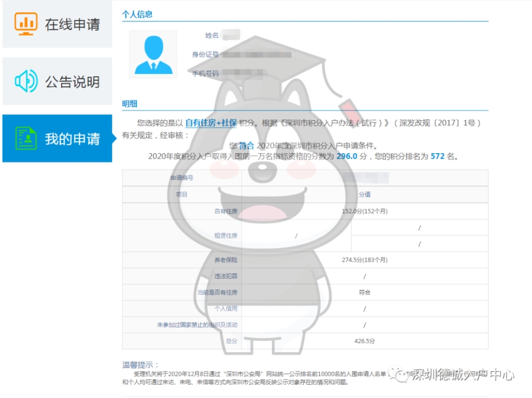Open the 在线申请 sidebar tab
The width and height of the screenshot is (532, 398).
(57, 24)
